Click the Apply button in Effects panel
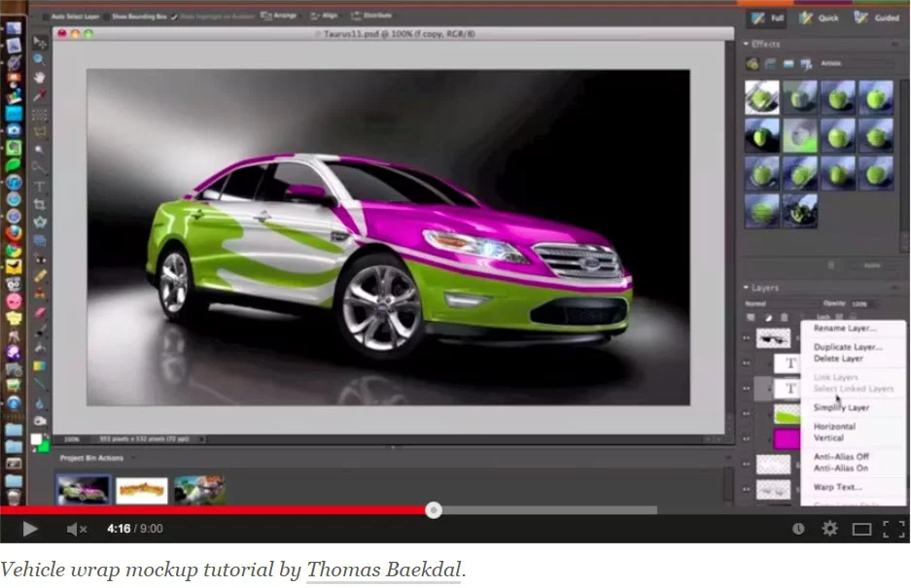 point(871,265)
